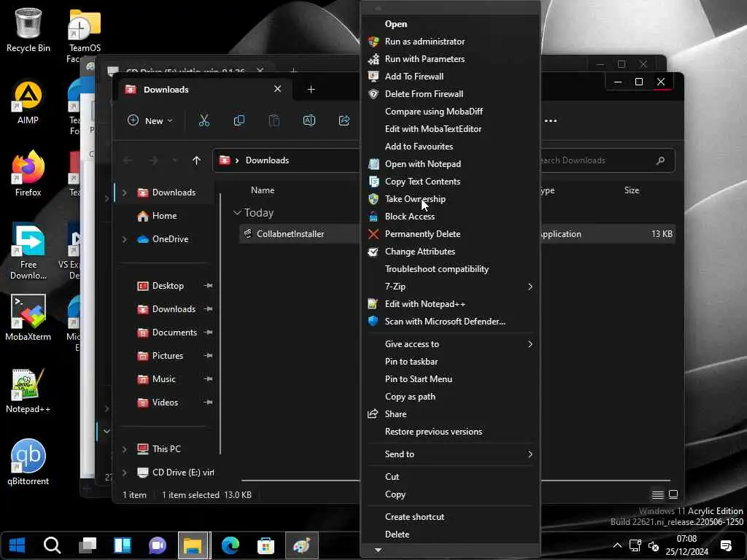Open Task View on the taskbar
Viewport: 747px width, 560px height.
point(88,545)
